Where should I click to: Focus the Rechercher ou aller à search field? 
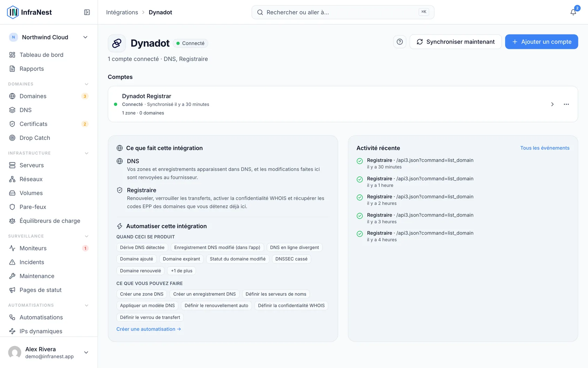343,12
